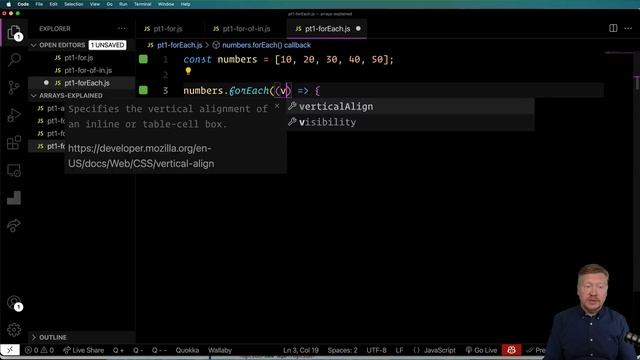Image resolution: width=640 pixels, height=360 pixels.
Task: Open the Terminal menu
Action: click(142, 4)
